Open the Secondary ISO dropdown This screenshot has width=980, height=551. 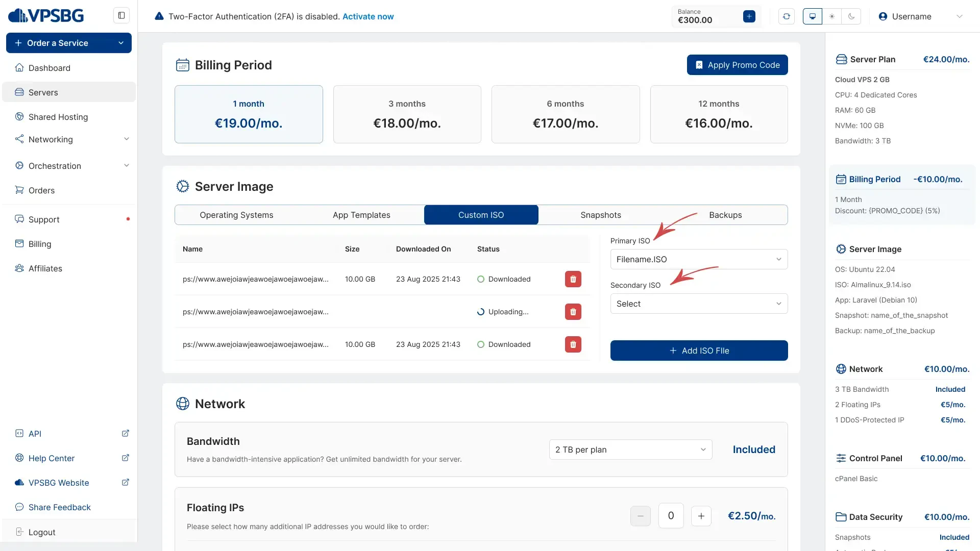point(699,304)
